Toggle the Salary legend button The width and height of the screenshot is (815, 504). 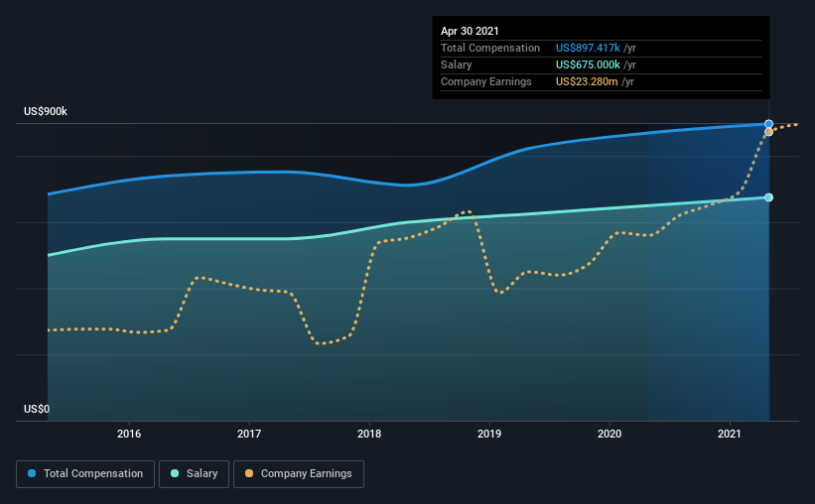coord(194,474)
